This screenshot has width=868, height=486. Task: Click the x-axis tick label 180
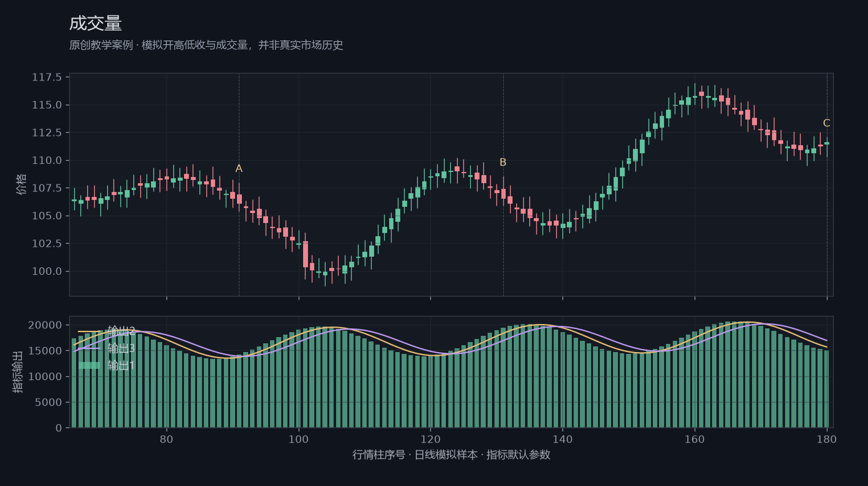coord(827,439)
